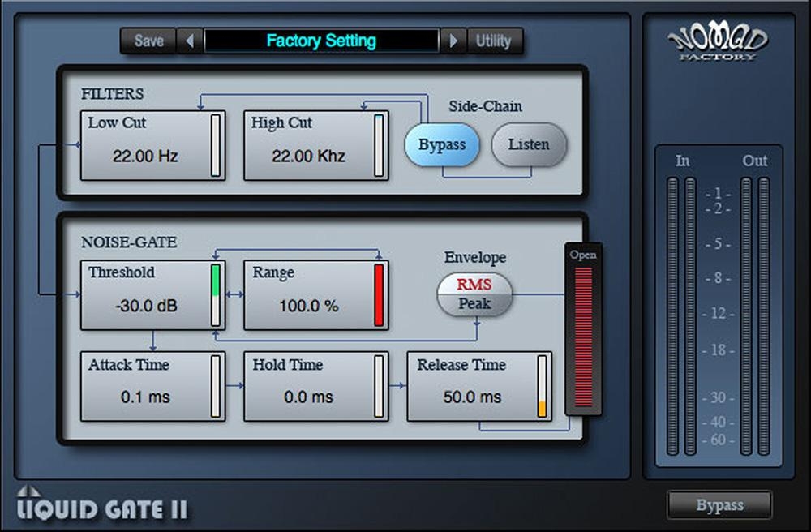This screenshot has height=532, width=811.
Task: Open the Save preset menu
Action: point(149,41)
